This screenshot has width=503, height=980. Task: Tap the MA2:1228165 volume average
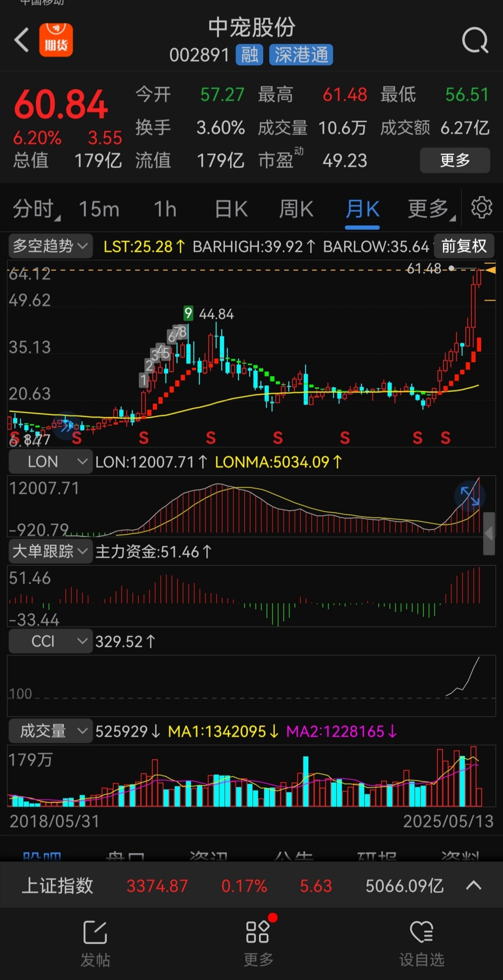(x=341, y=732)
